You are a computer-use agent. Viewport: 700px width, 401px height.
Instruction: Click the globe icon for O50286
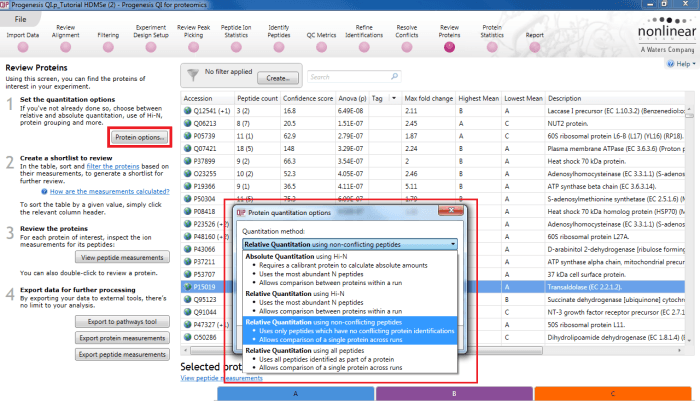tap(188, 337)
